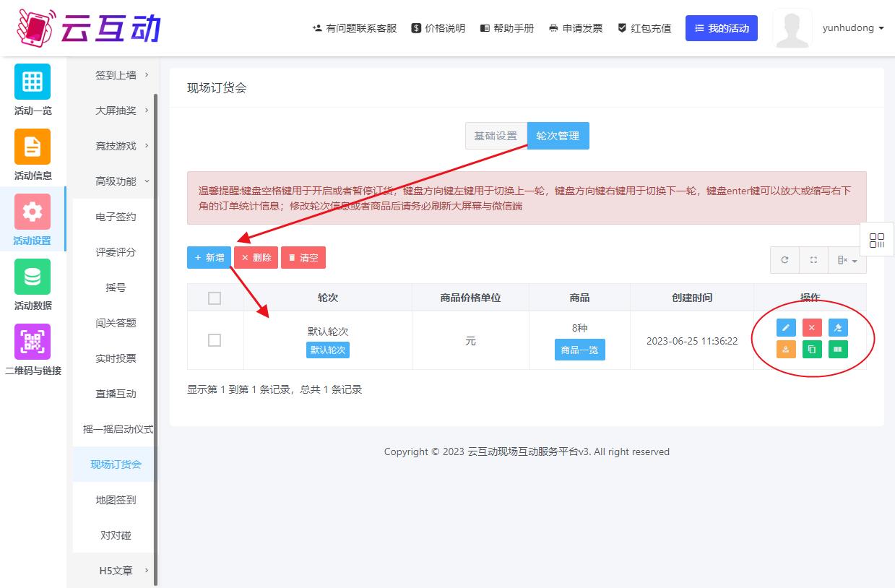Open 评委评分 in the submenu
895x588 pixels.
[116, 252]
